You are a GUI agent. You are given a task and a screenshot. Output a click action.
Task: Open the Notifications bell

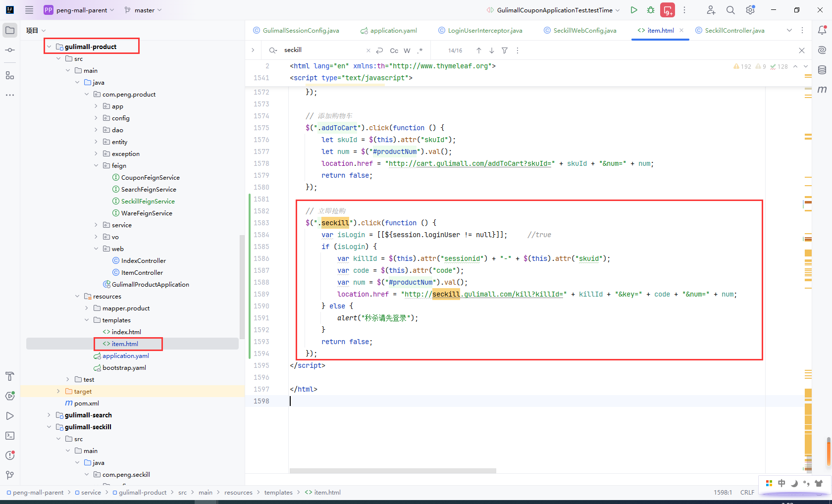pos(822,30)
